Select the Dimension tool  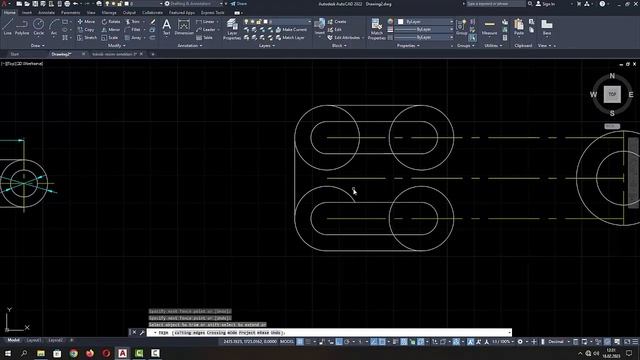pos(184,27)
